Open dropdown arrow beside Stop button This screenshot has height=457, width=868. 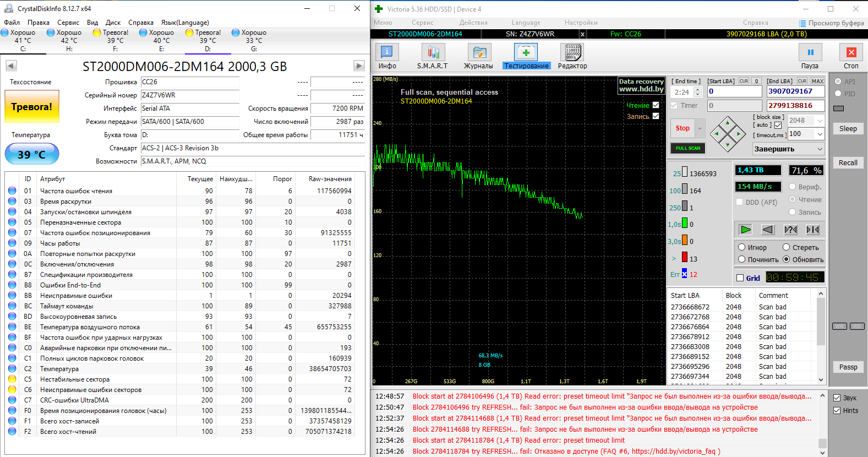pyautogui.click(x=700, y=128)
